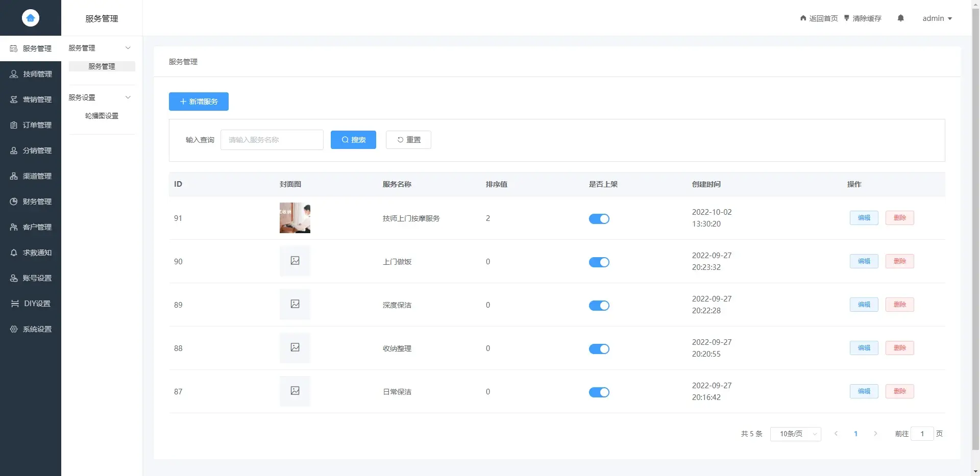
Task: Focus the 请输入服务名称 search field
Action: click(x=272, y=140)
